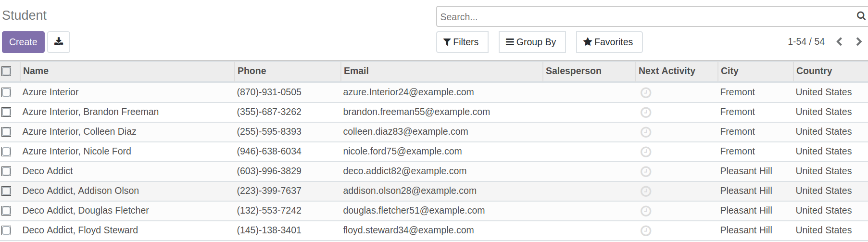
Task: Click activity clock for Floyd Steward row
Action: click(x=646, y=230)
